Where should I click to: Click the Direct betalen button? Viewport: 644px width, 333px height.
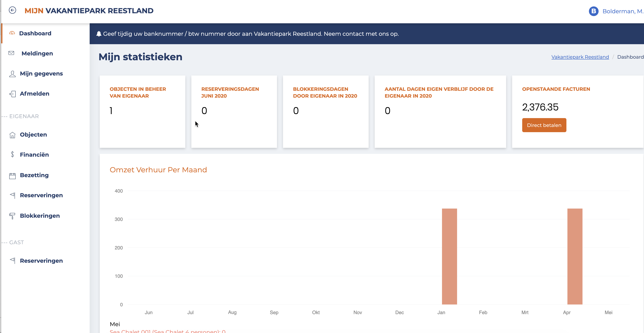coord(544,125)
